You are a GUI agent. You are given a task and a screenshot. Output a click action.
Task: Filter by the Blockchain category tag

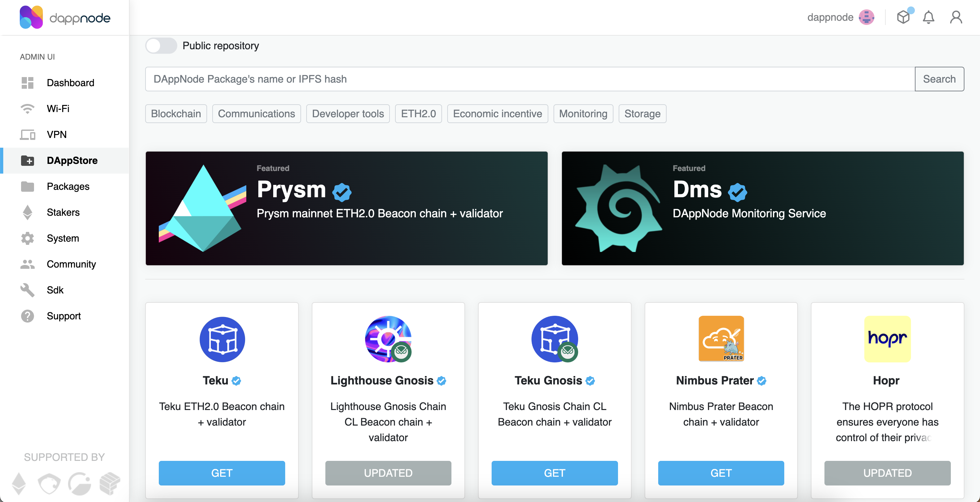(x=176, y=114)
